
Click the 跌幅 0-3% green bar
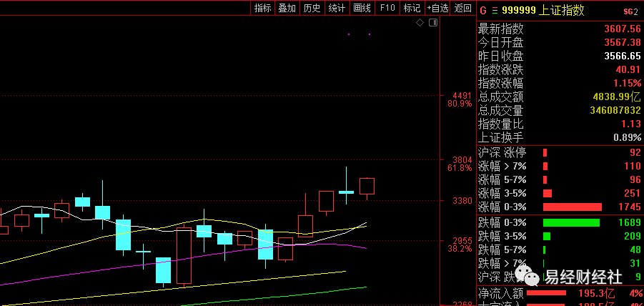click(x=571, y=222)
